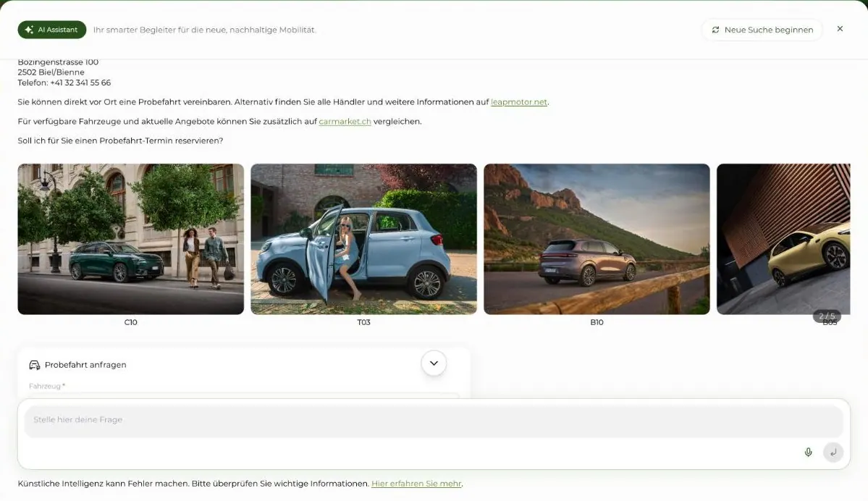Image resolution: width=868 pixels, height=501 pixels.
Task: Collapse the Probefahrt anfragen panel chevron
Action: click(434, 363)
